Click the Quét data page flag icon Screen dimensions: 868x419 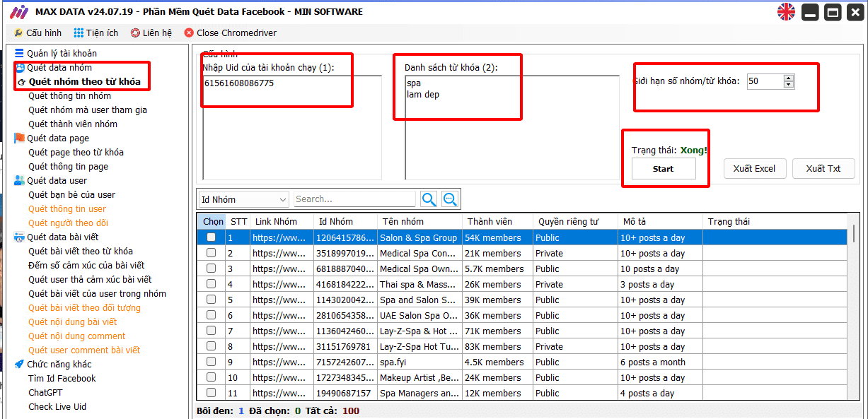pos(19,138)
